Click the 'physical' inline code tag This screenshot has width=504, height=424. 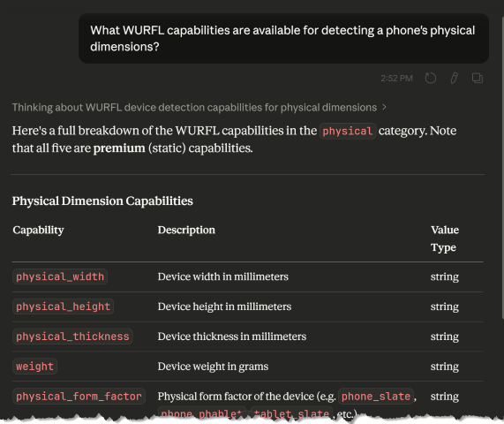click(x=348, y=131)
